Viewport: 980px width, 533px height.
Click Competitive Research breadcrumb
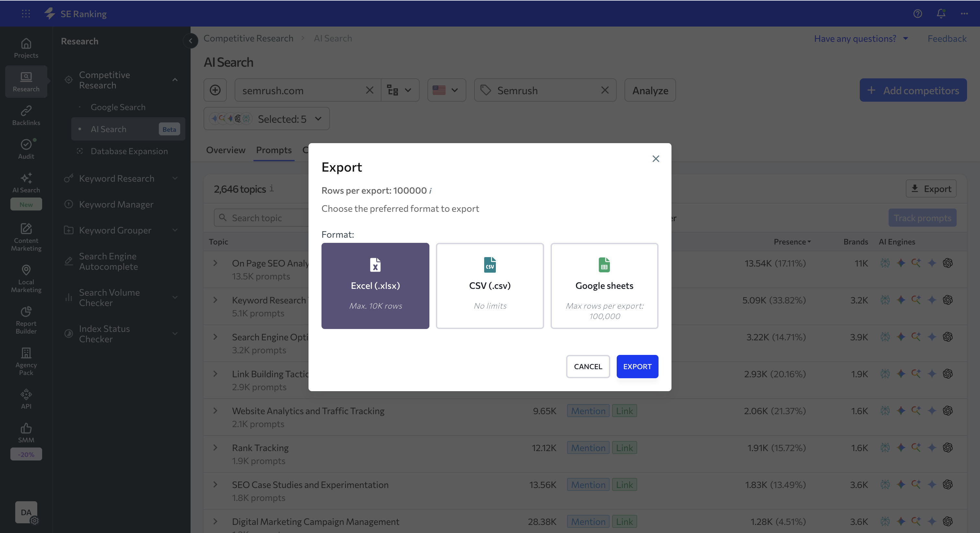(x=249, y=38)
